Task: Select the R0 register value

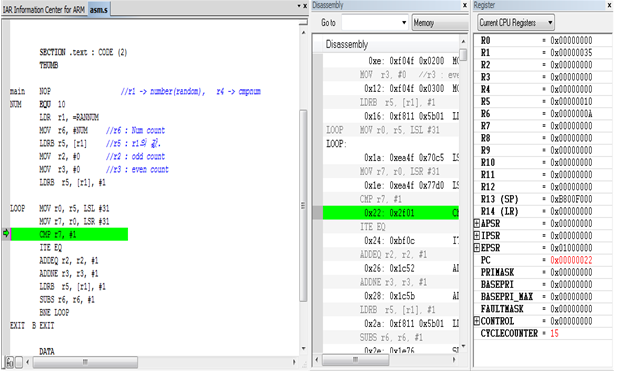Action: click(x=571, y=40)
